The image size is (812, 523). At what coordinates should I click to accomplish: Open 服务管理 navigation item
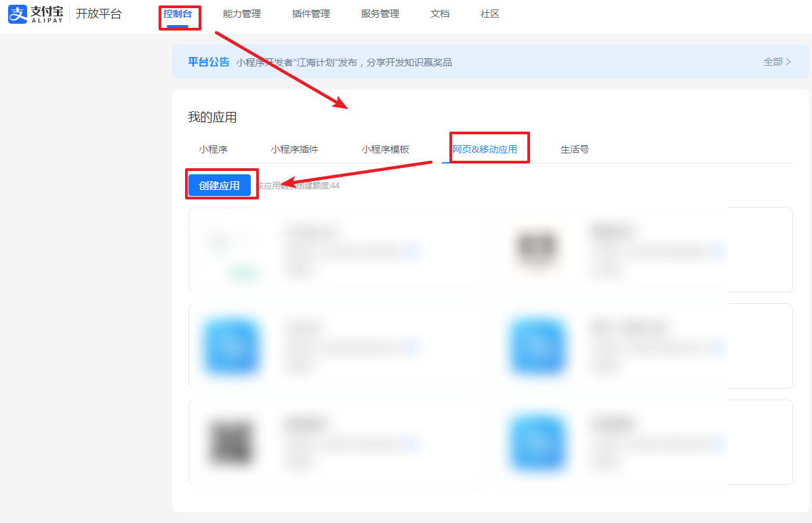(380, 14)
